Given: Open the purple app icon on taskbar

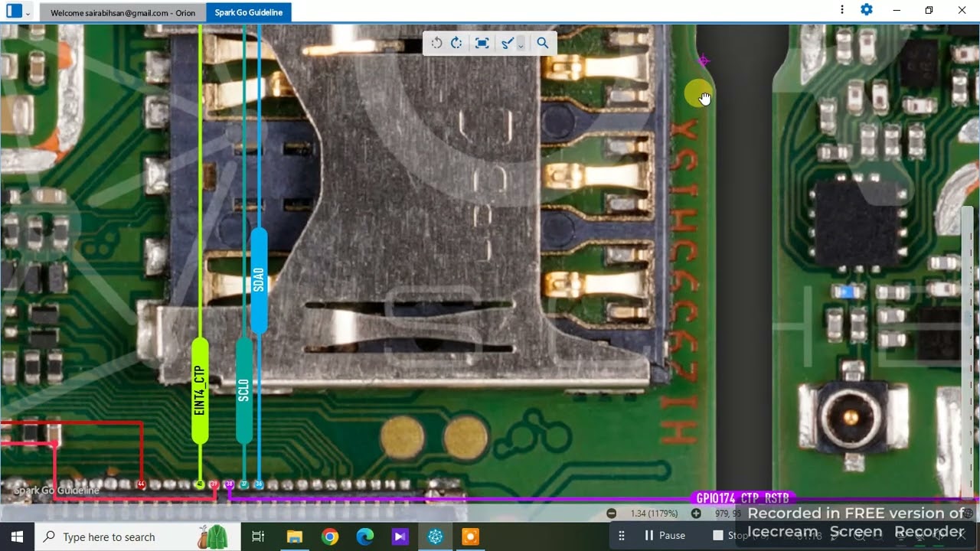Looking at the screenshot, I should pyautogui.click(x=400, y=536).
